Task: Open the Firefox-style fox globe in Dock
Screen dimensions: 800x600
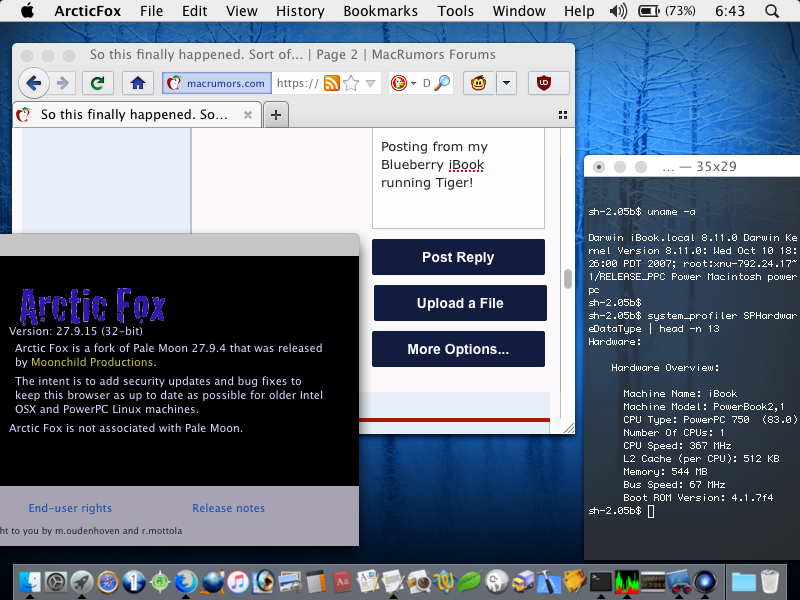Action: point(186,582)
